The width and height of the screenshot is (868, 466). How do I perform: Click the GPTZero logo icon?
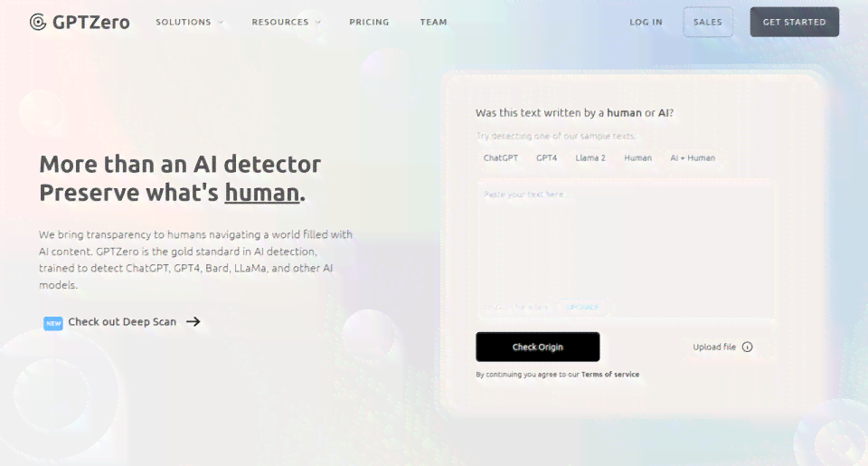click(x=38, y=22)
